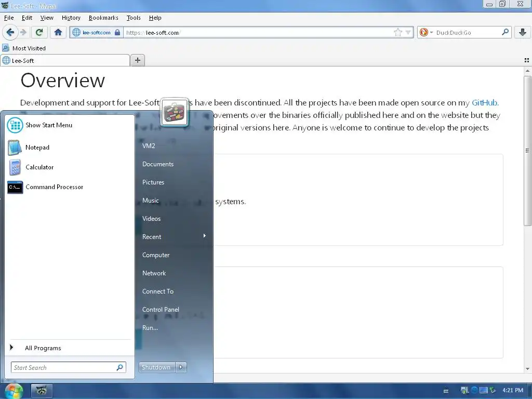Open Command Processor icon
The width and height of the screenshot is (532, 399).
(15, 187)
